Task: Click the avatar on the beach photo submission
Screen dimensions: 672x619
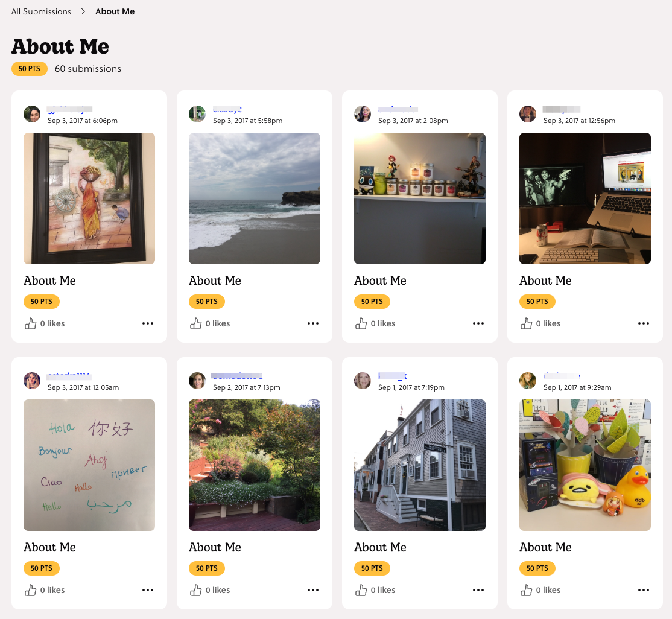Action: pos(197,114)
